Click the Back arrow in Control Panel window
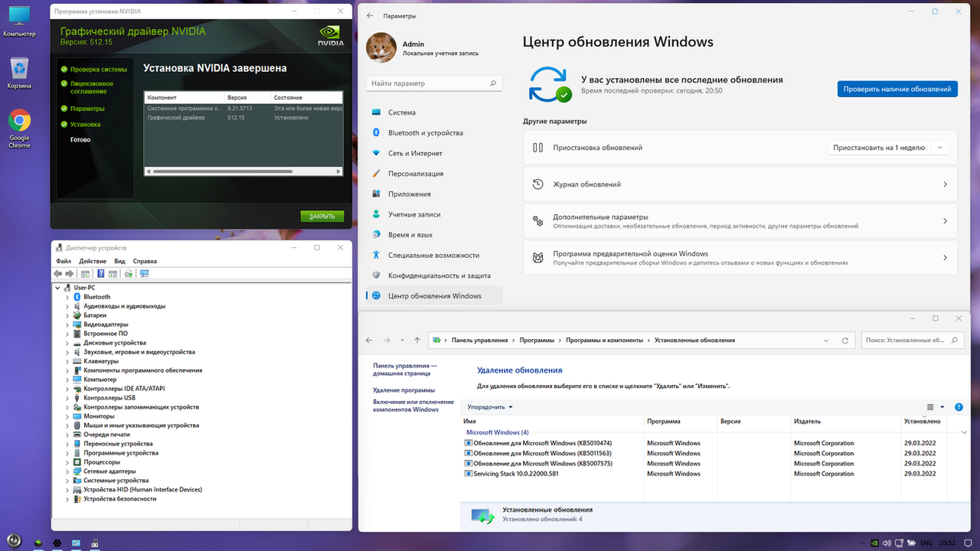The image size is (980, 551). [369, 340]
